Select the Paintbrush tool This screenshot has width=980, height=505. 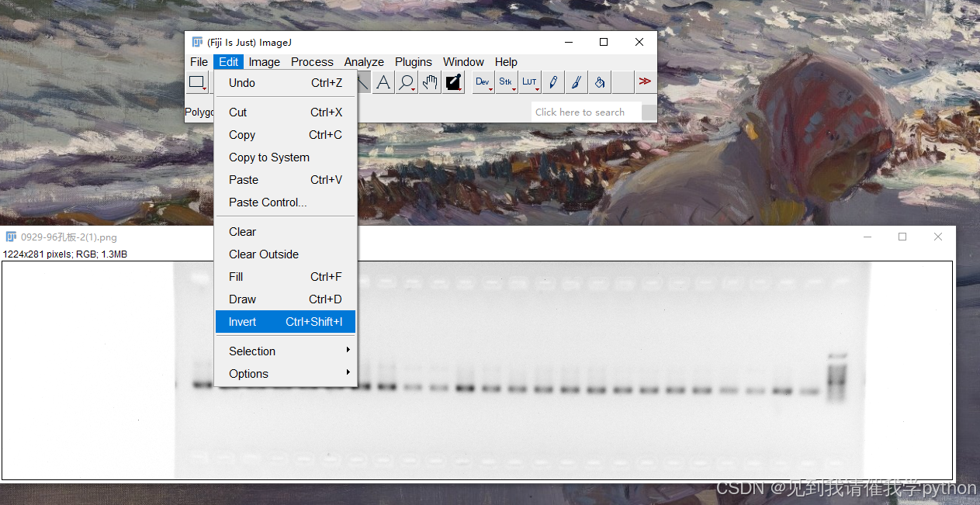tap(577, 82)
